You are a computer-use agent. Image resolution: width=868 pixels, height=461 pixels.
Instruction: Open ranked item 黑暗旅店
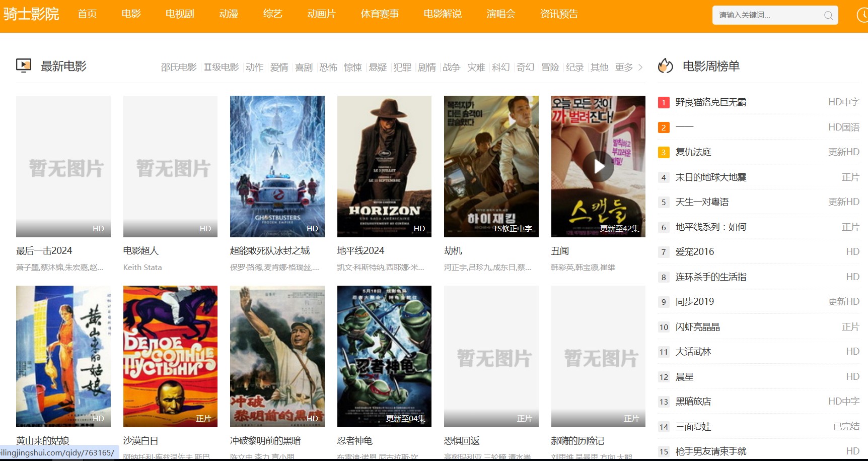pyautogui.click(x=693, y=402)
